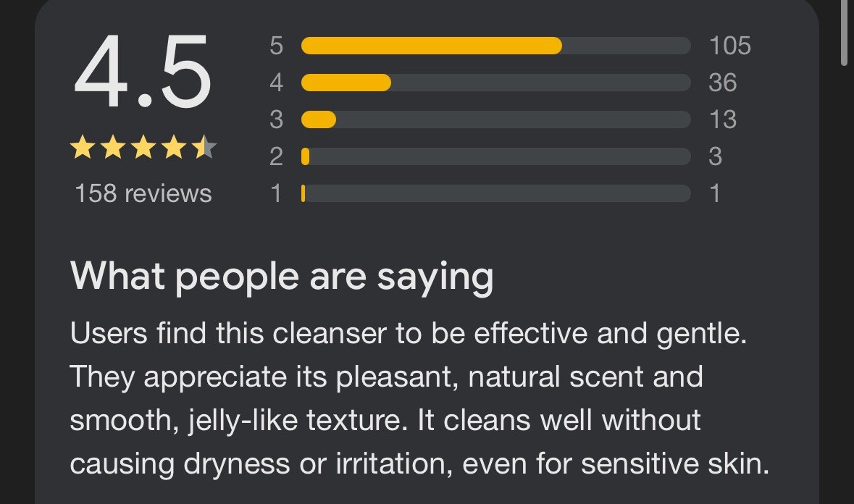
Task: Click the "What people are saying" heading
Action: (x=282, y=276)
